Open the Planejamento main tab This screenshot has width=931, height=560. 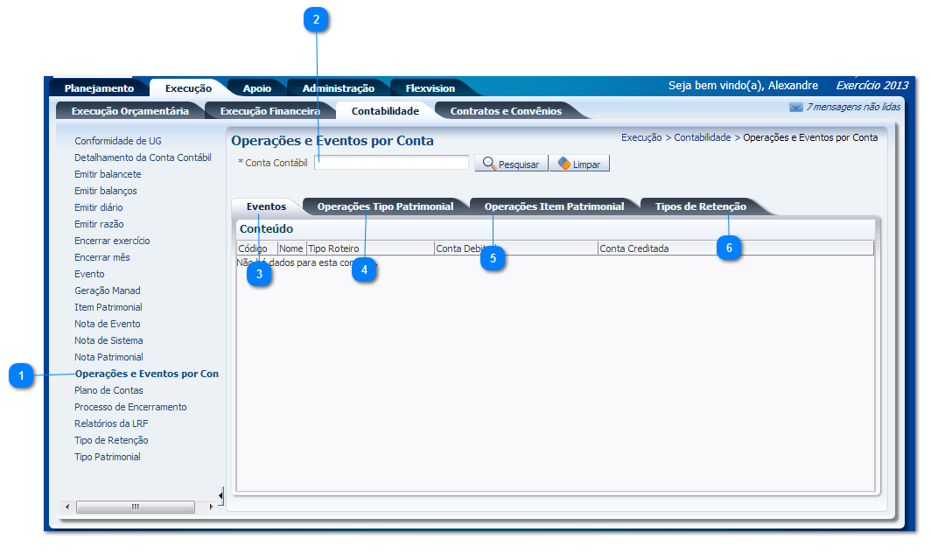point(99,88)
